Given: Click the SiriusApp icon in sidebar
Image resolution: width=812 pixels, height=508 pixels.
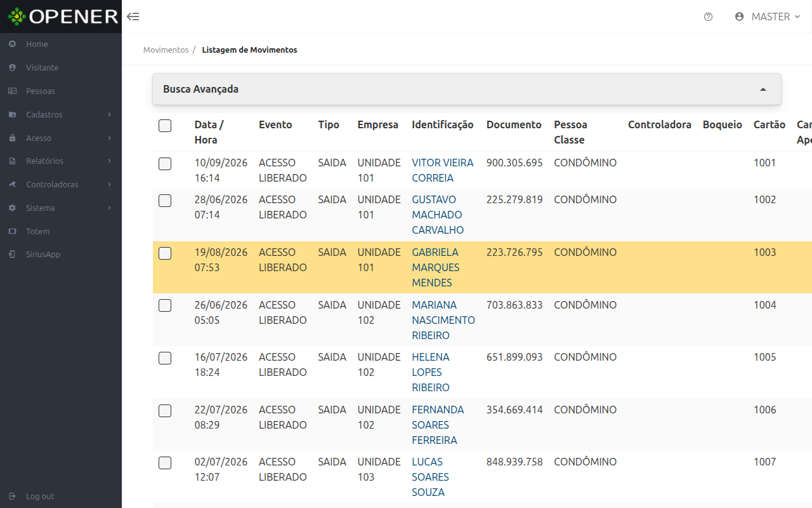Looking at the screenshot, I should [12, 254].
